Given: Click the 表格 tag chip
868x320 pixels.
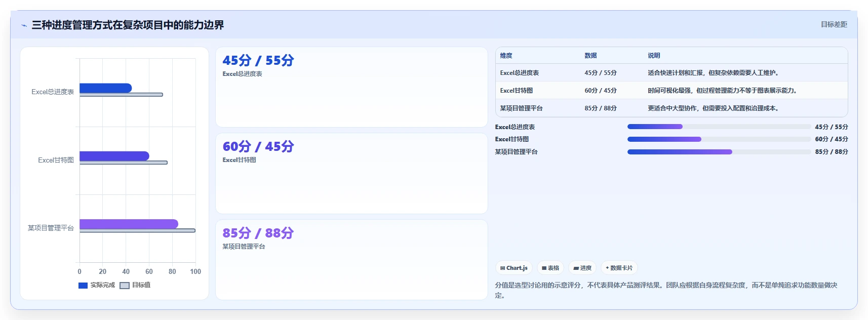Looking at the screenshot, I should [550, 268].
